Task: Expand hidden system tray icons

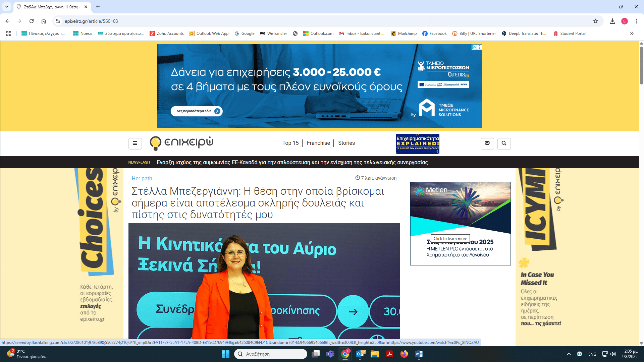Action: click(569, 354)
